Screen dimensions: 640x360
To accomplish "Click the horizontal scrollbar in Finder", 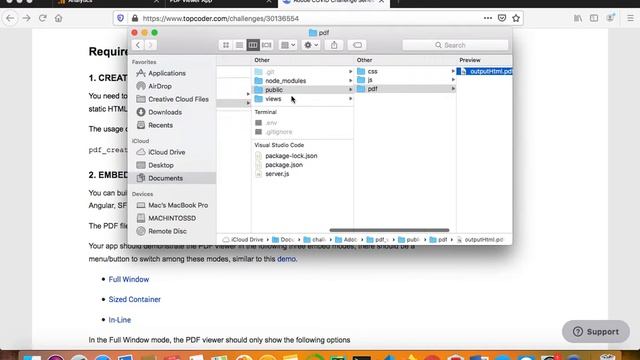I will (x=389, y=230).
